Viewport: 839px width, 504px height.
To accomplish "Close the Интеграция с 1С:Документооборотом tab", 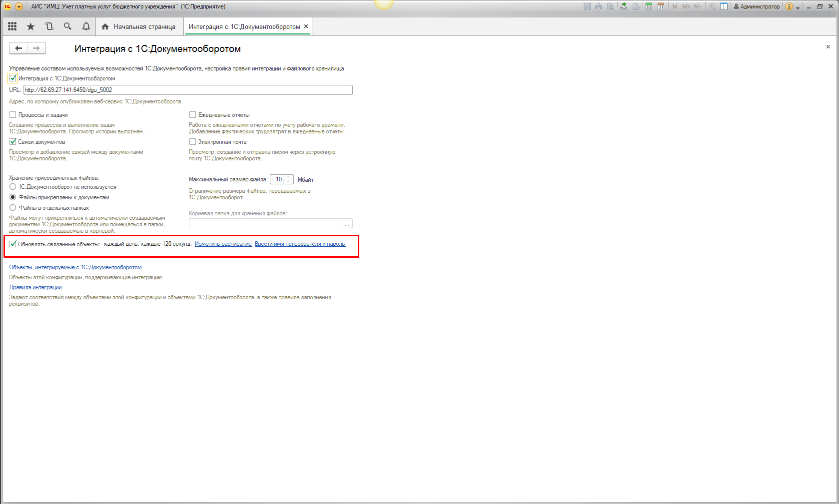I will pos(306,26).
